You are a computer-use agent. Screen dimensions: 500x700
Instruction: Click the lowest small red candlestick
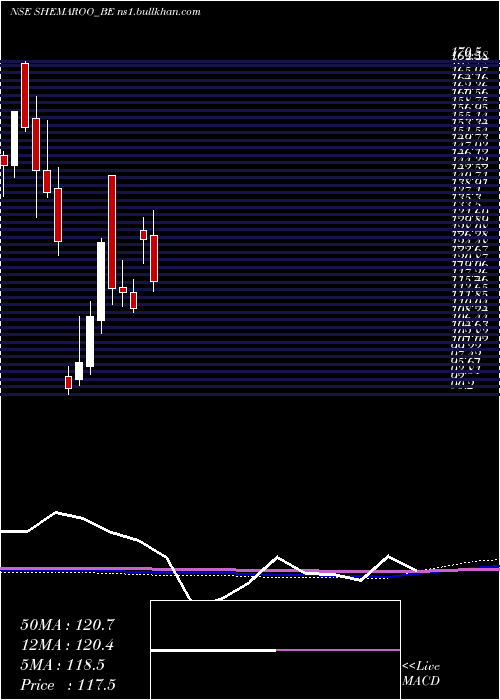pyautogui.click(x=68, y=383)
